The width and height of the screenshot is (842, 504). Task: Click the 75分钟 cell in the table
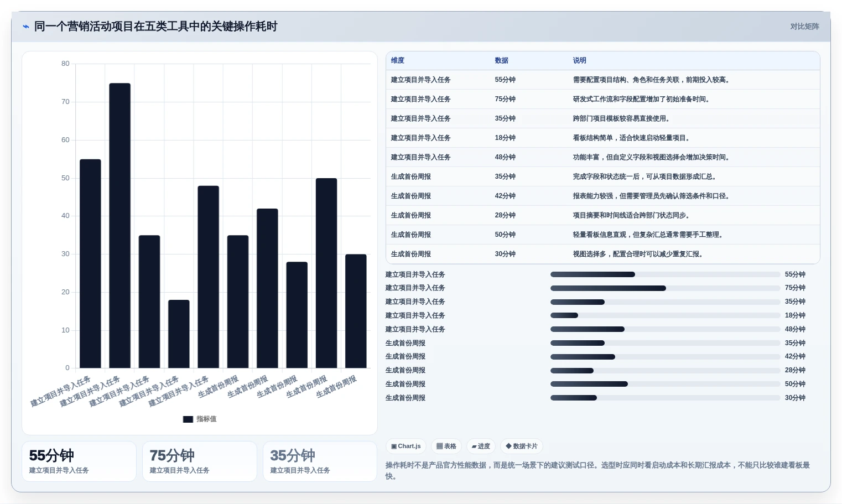click(x=505, y=100)
